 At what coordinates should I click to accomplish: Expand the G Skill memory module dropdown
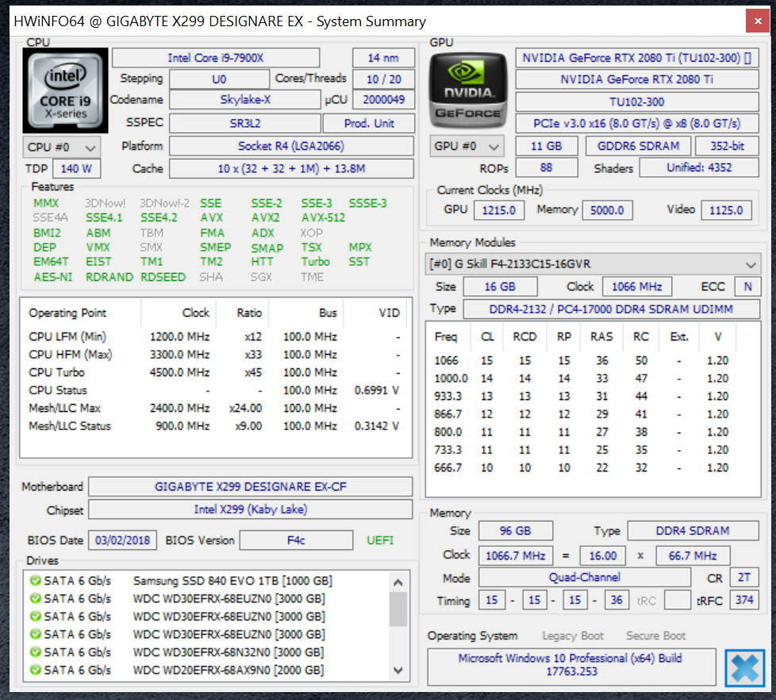[x=593, y=263]
